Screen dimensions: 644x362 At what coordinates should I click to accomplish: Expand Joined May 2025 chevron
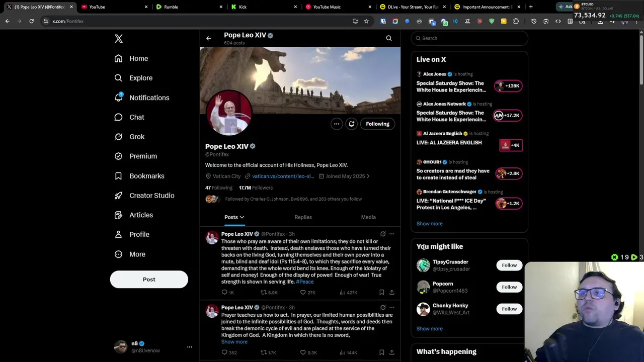pos(368,176)
